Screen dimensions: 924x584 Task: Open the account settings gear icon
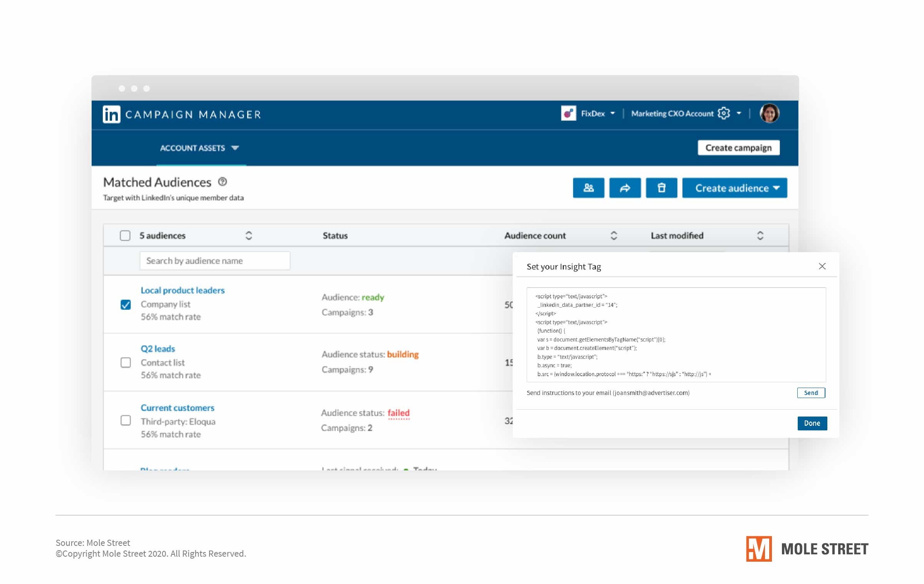[724, 113]
